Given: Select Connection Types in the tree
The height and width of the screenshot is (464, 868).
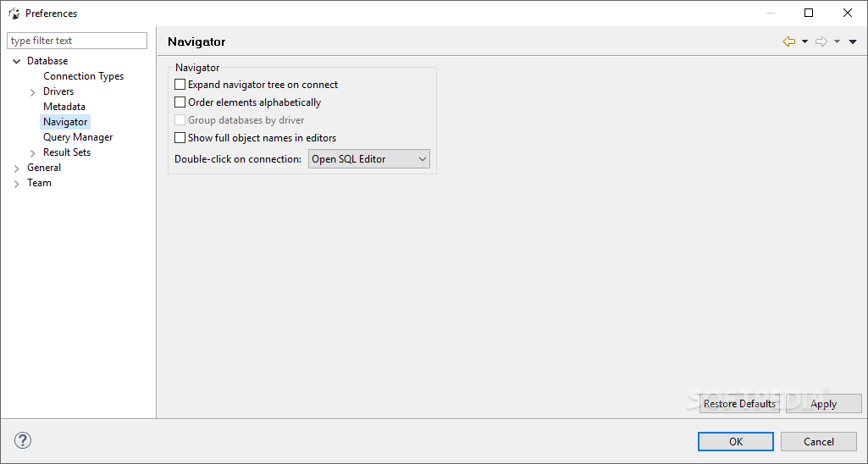Looking at the screenshot, I should [84, 76].
